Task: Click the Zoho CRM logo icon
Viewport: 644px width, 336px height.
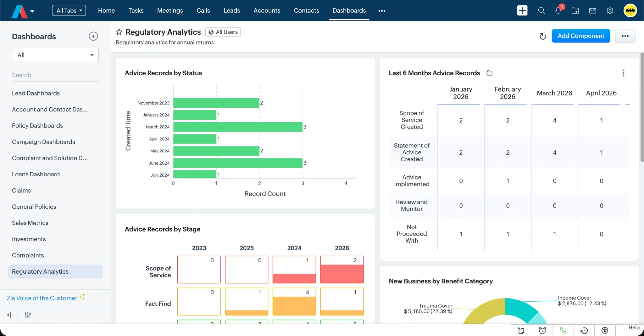Action: pos(19,11)
